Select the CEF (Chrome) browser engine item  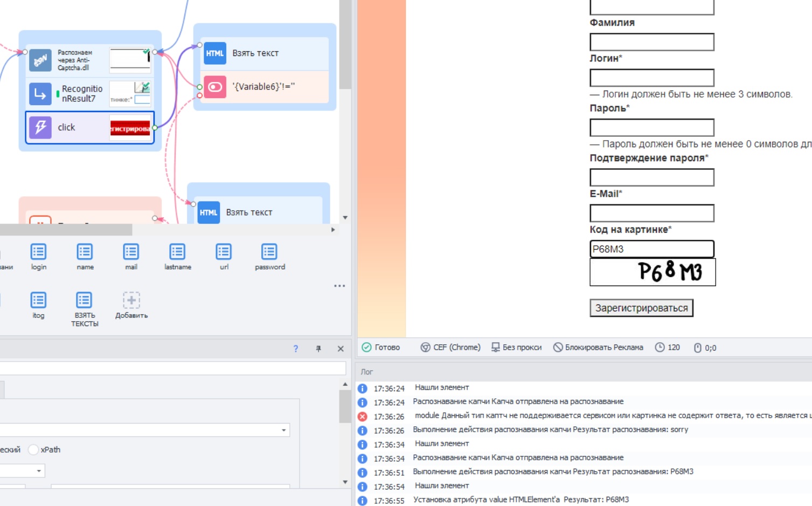pos(450,348)
